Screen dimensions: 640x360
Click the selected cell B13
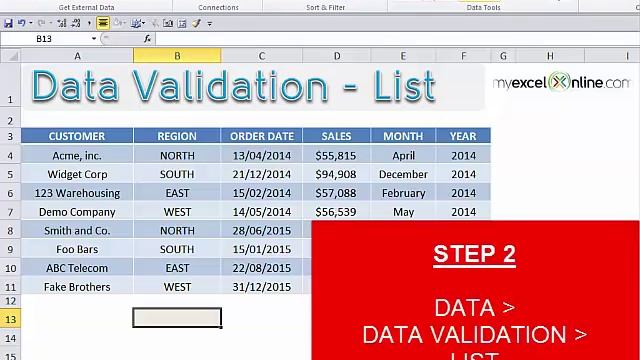(177, 318)
